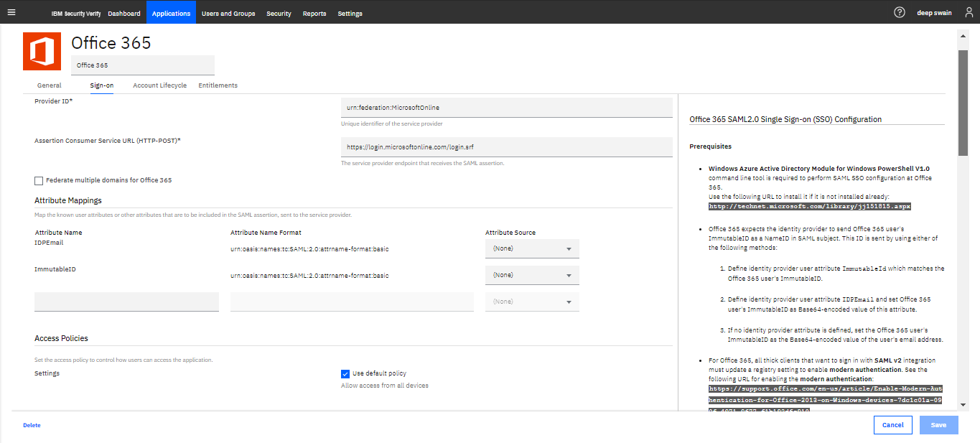Screen dimensions: 980x443
Task: Click the Prerequisites heading in help panel
Action: pos(710,146)
